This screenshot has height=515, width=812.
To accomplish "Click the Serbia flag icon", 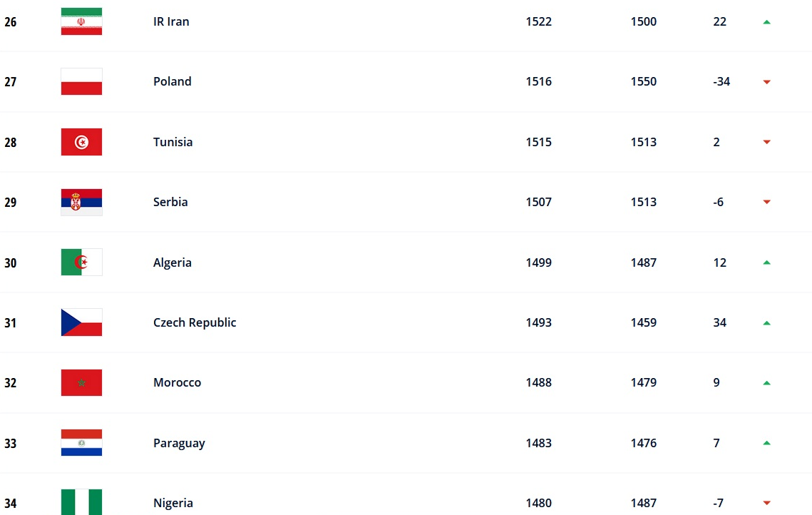I will tap(81, 202).
